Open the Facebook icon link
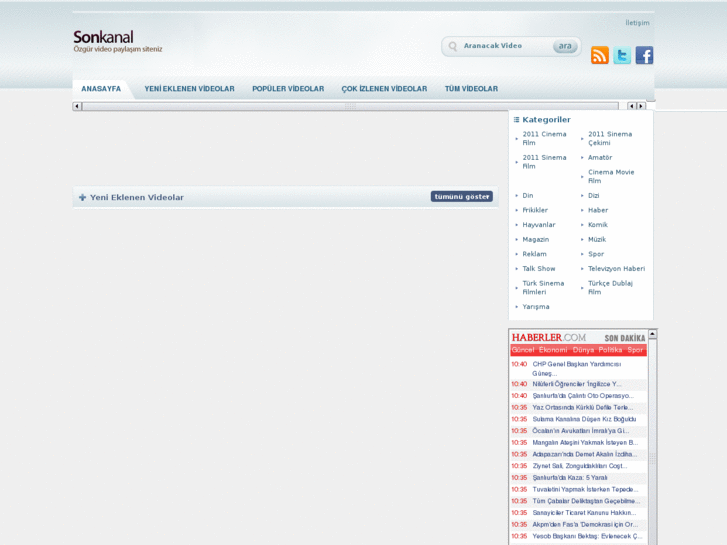 tap(644, 55)
